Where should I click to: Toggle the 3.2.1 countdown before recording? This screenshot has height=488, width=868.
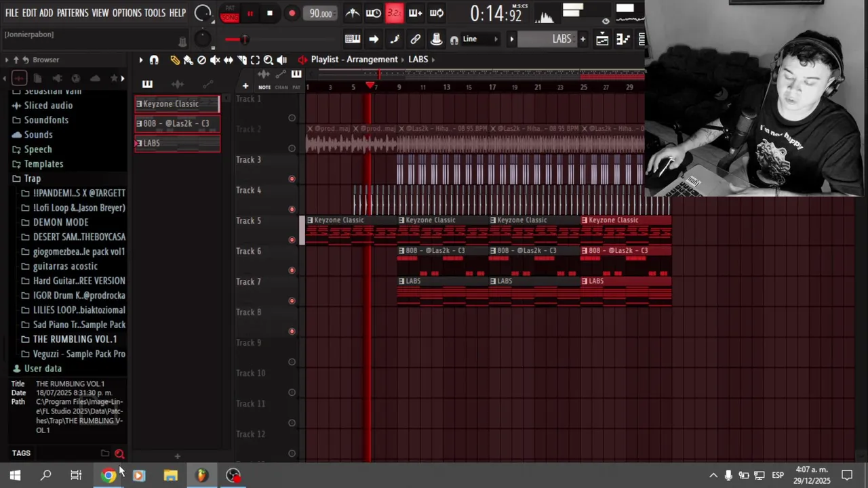[394, 13]
